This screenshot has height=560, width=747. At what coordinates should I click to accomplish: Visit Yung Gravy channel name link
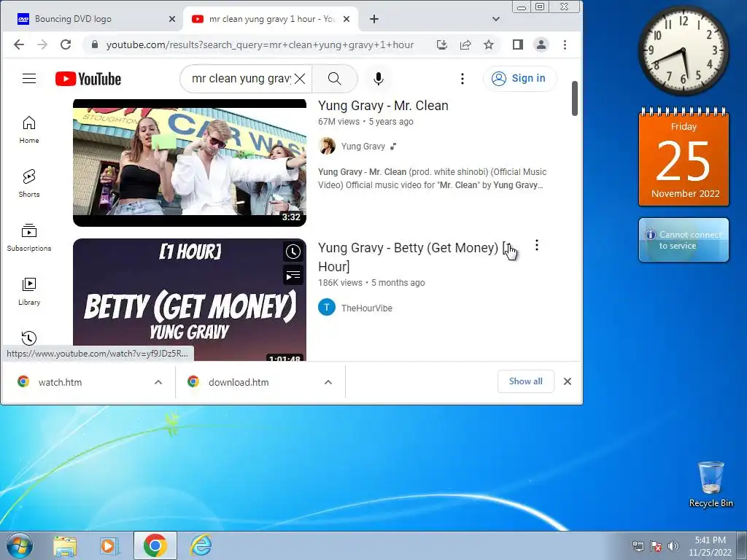(363, 146)
